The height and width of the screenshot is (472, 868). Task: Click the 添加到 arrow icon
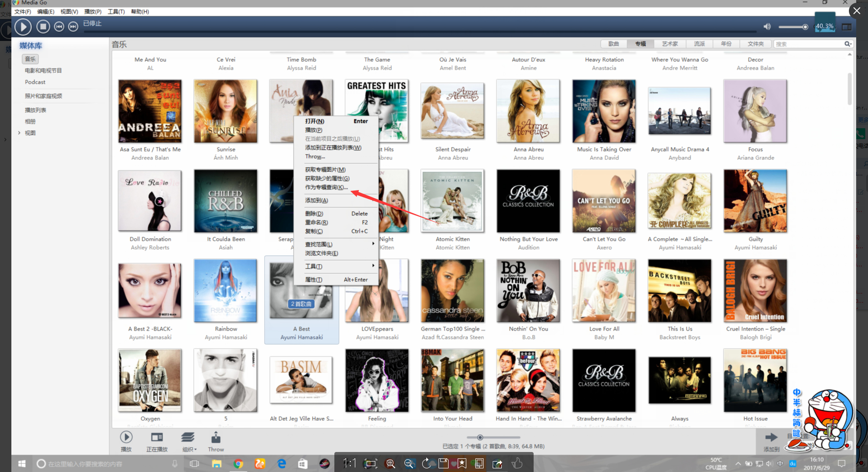[x=772, y=437]
